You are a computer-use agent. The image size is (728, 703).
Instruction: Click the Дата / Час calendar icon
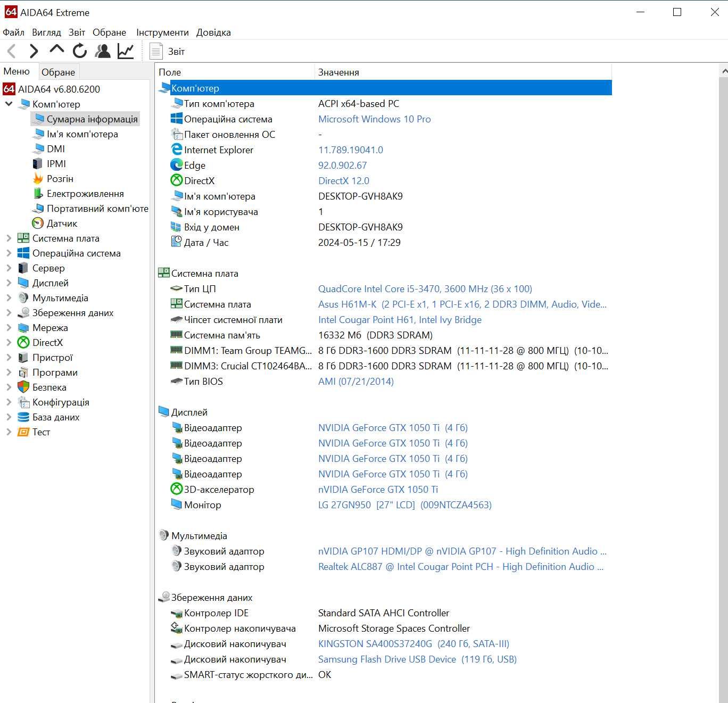176,242
